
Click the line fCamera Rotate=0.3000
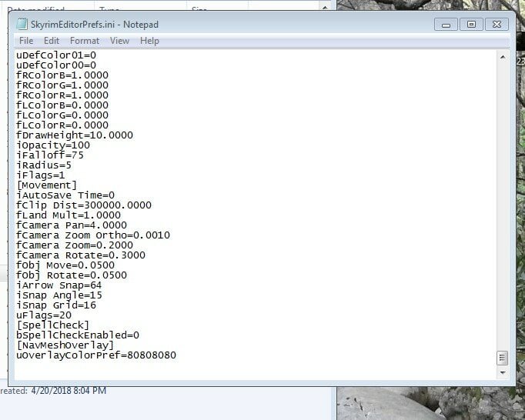[x=81, y=255]
